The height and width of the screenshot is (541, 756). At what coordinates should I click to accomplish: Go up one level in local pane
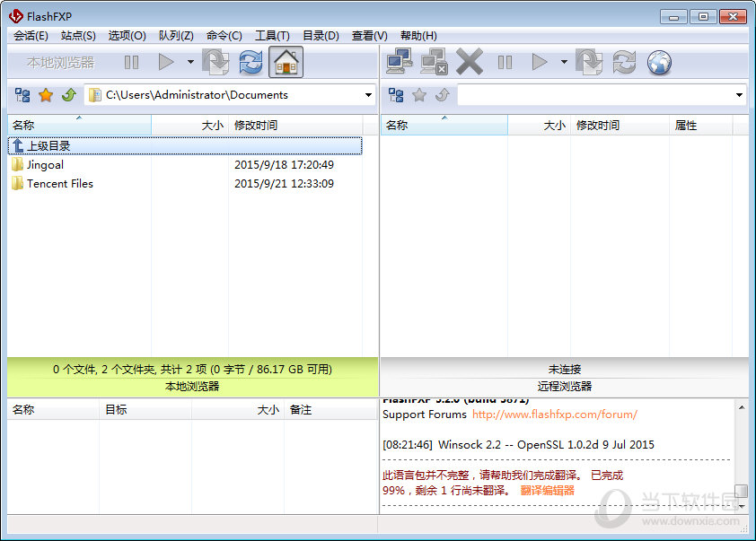(69, 95)
